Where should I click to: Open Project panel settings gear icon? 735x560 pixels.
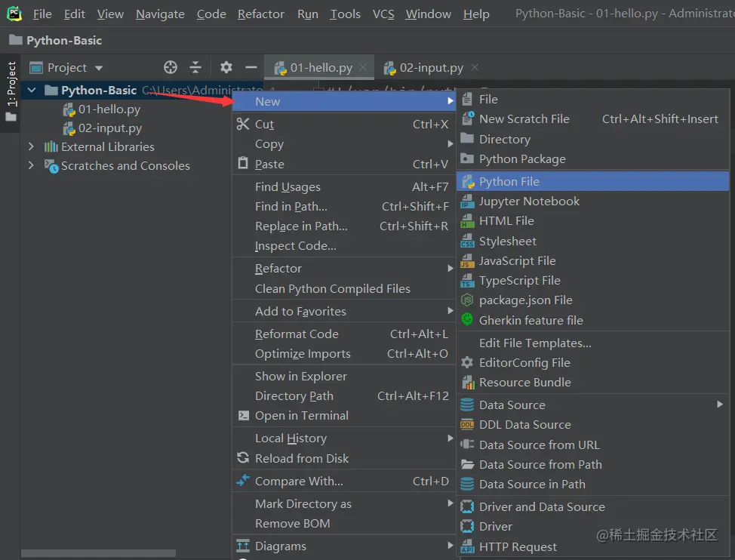click(x=226, y=67)
